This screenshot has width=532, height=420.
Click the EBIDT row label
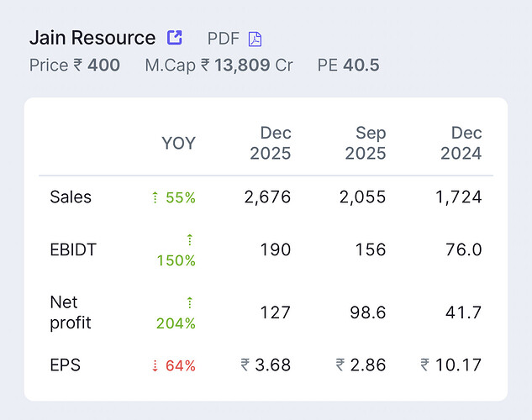[73, 249]
